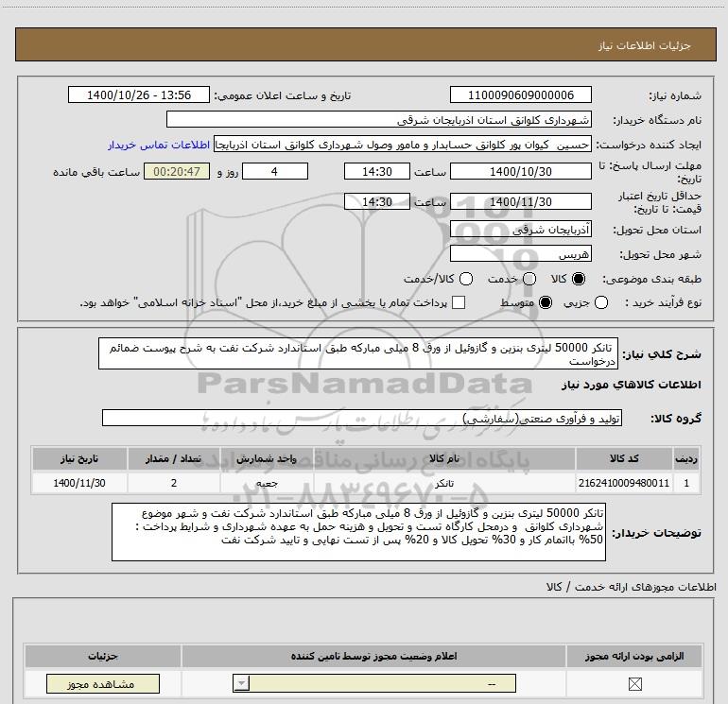Viewport: 728px width, 704px height.
Task: Select the خدمت radio button
Action: [x=529, y=279]
